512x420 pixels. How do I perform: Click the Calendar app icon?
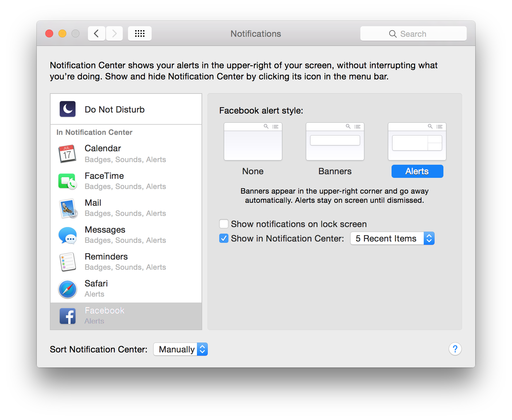tap(67, 154)
